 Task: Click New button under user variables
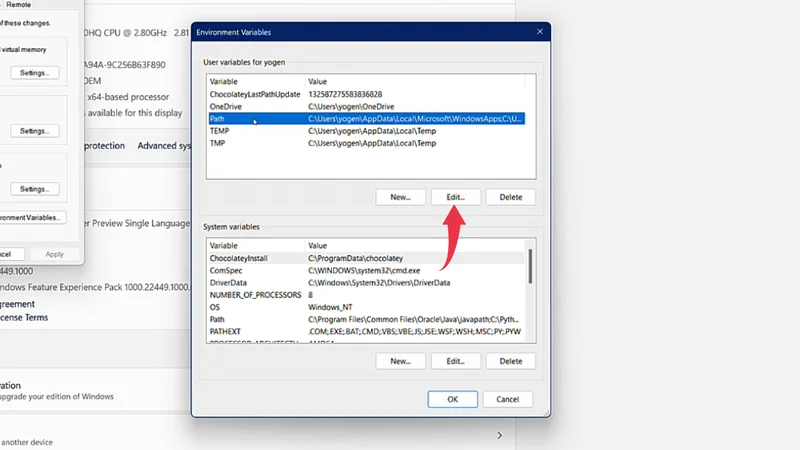click(401, 197)
